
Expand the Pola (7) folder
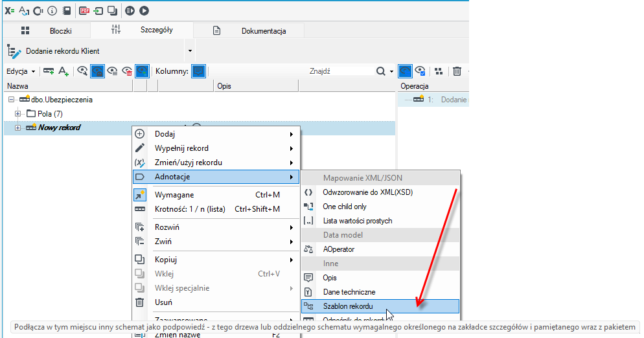click(17, 114)
